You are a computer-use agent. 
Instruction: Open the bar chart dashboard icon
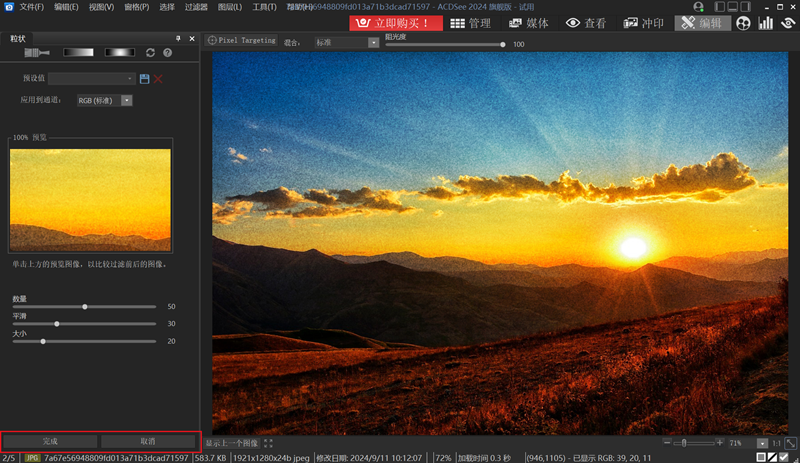tap(766, 22)
